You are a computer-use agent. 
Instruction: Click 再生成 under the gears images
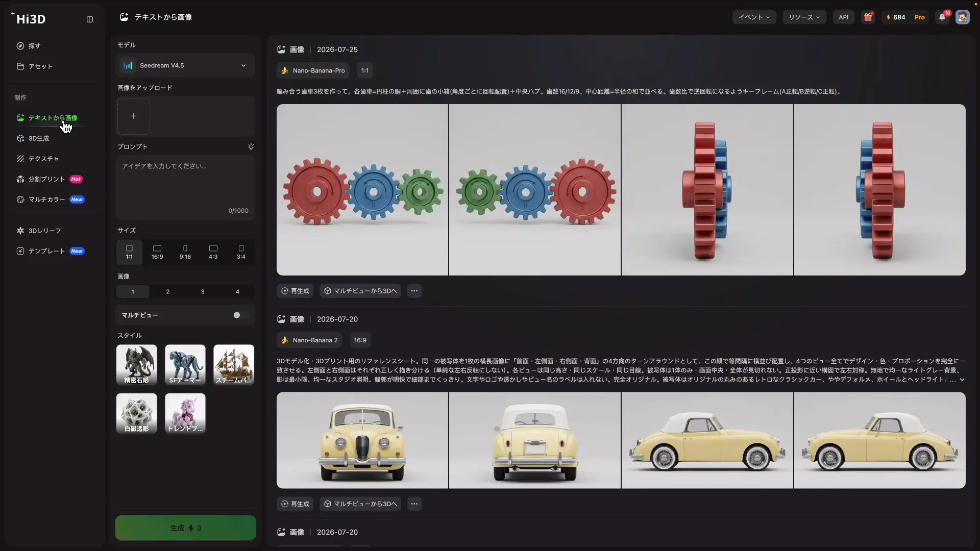point(295,291)
